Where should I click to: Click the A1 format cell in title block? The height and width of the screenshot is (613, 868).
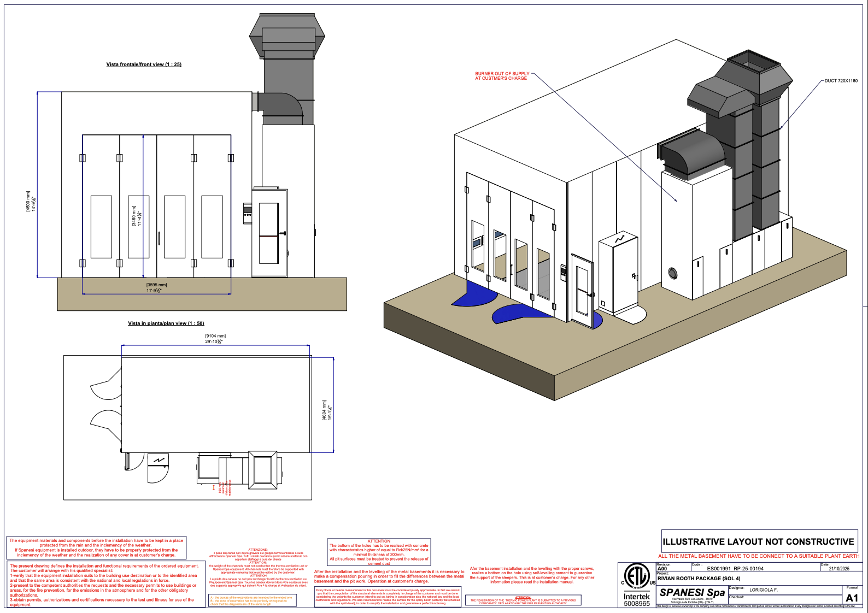coord(852,598)
